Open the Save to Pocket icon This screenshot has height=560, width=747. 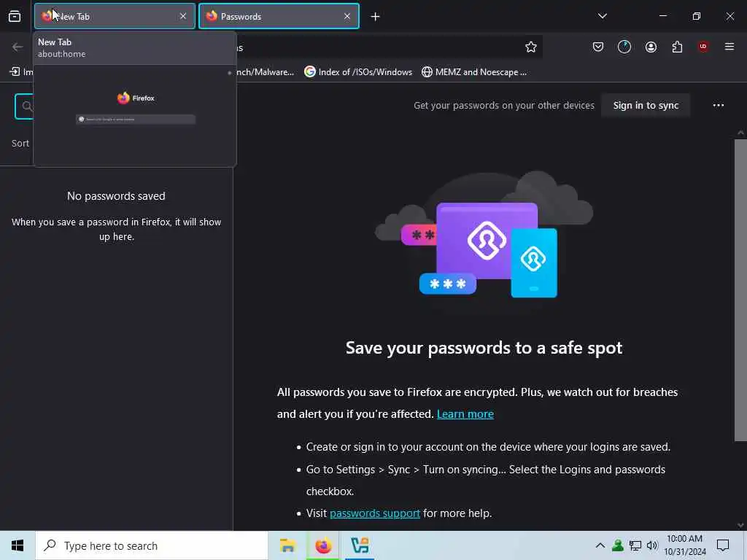(x=598, y=47)
